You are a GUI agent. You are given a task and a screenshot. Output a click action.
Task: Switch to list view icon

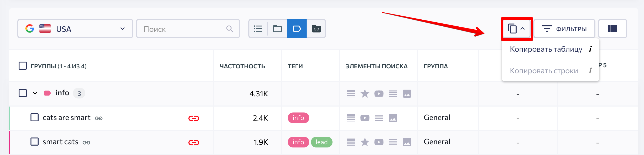[x=258, y=29]
